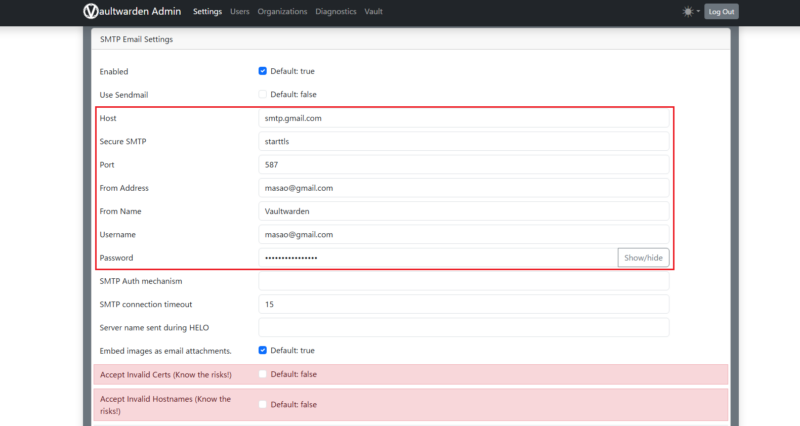The width and height of the screenshot is (800, 426).
Task: Click the Log Out button
Action: (721, 11)
